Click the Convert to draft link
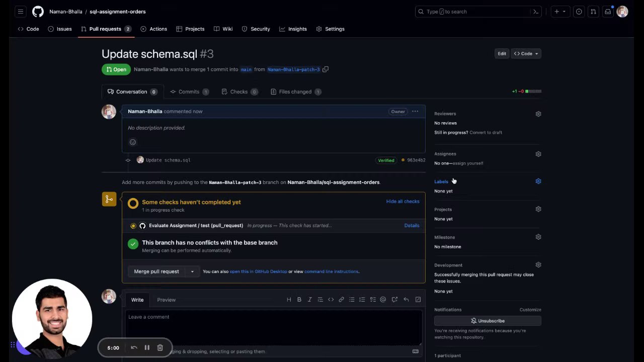 pos(486,133)
